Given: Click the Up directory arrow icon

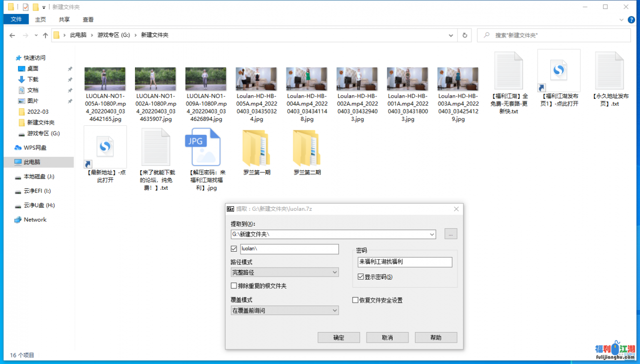Looking at the screenshot, I should 45,35.
